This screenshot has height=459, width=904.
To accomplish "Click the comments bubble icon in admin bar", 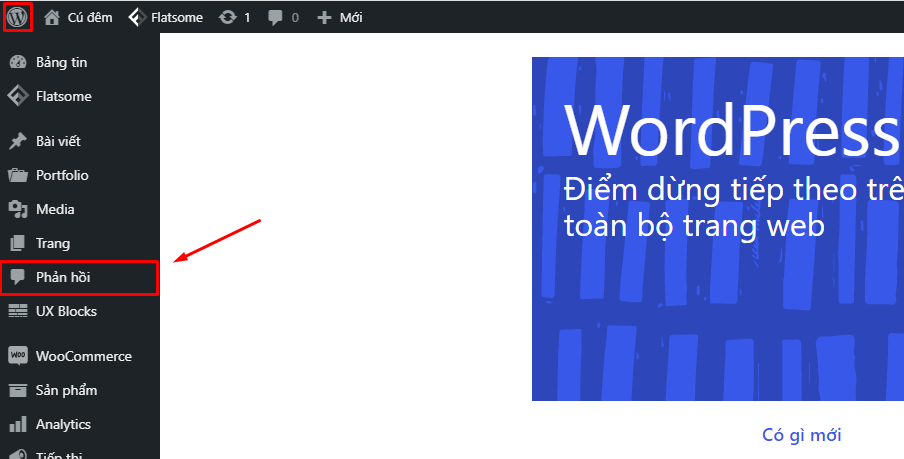I will coord(276,18).
